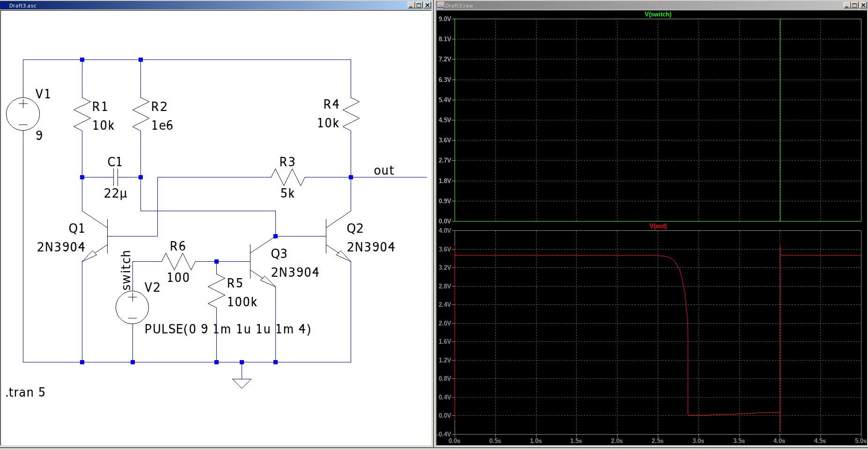Screen dimensions: 868x450
Task: Click the 2.5s time axis label
Action: point(657,441)
